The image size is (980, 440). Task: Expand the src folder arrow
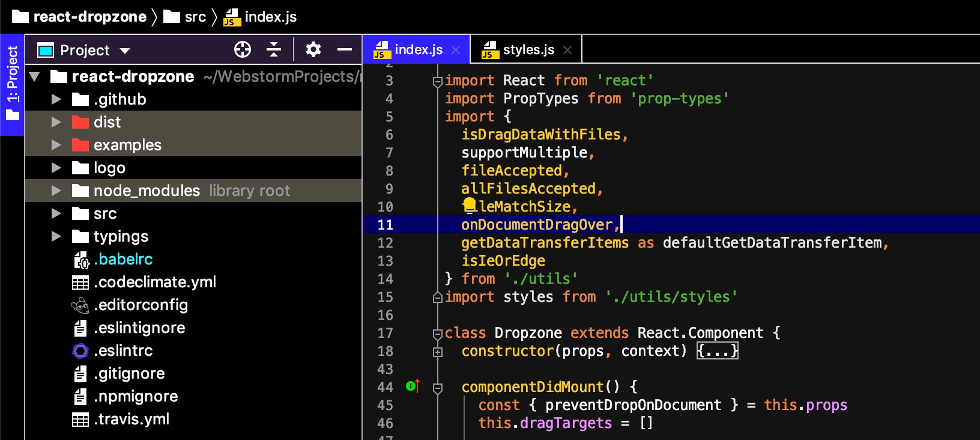coord(56,213)
